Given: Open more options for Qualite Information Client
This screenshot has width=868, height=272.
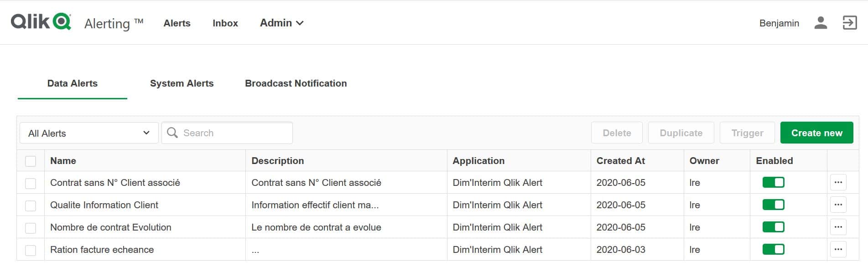Looking at the screenshot, I should 838,205.
